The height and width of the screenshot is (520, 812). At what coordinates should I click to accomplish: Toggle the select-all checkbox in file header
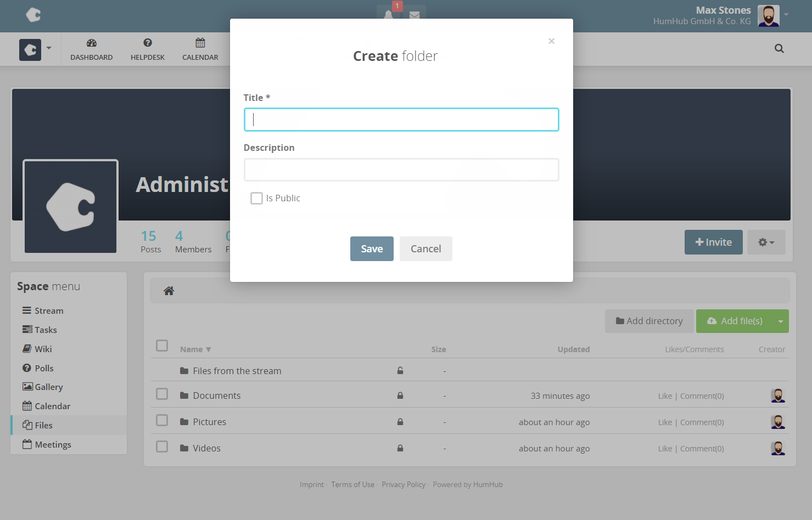(x=162, y=346)
